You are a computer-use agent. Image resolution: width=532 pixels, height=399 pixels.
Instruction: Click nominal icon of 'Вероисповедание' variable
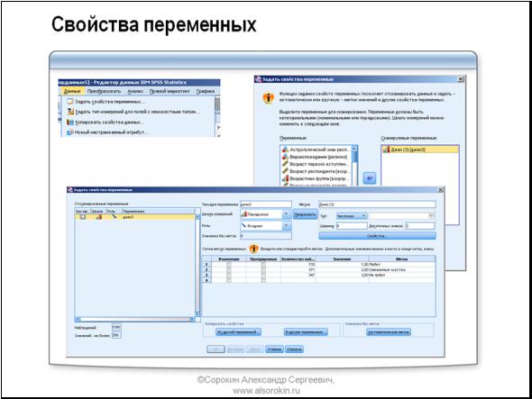point(285,157)
